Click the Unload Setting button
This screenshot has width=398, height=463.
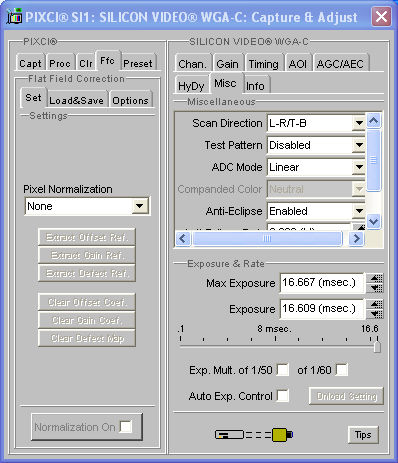(346, 396)
